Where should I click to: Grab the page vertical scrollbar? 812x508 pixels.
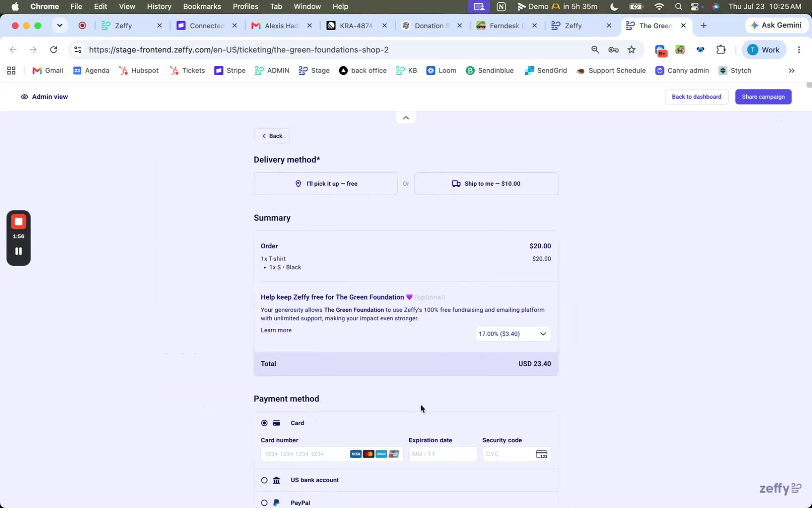(809, 85)
